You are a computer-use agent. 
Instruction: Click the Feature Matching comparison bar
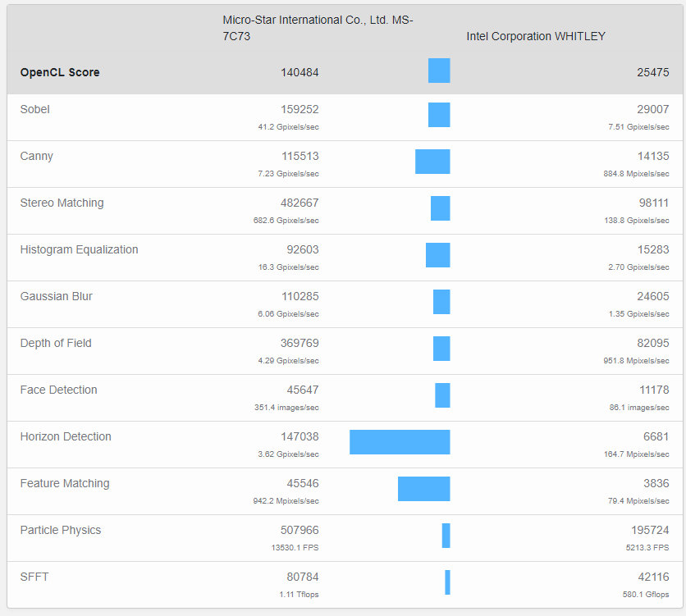424,489
